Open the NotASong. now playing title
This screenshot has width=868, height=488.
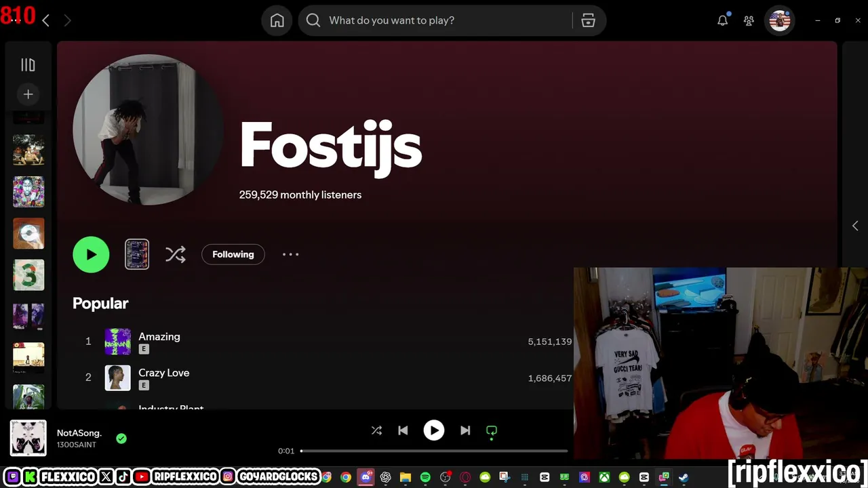click(x=79, y=432)
